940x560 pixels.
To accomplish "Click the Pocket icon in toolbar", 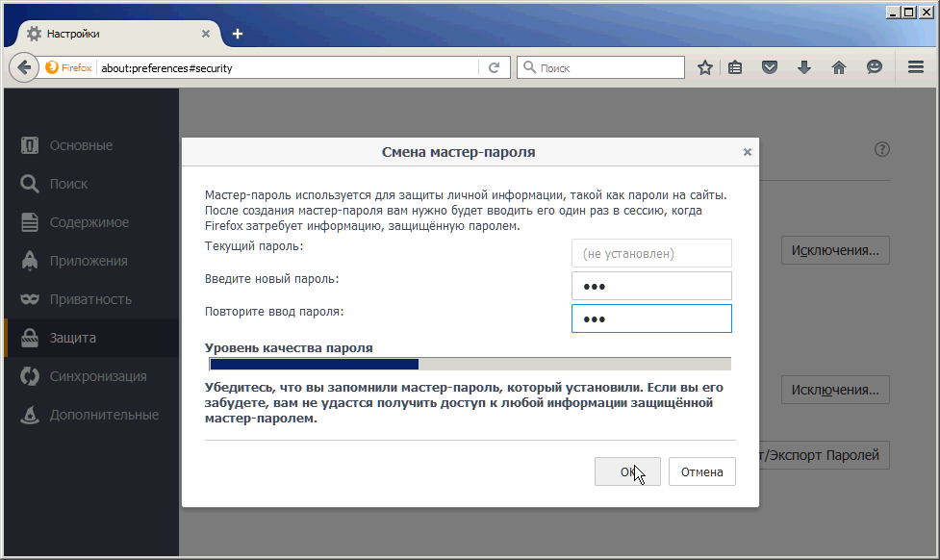I will (x=770, y=68).
